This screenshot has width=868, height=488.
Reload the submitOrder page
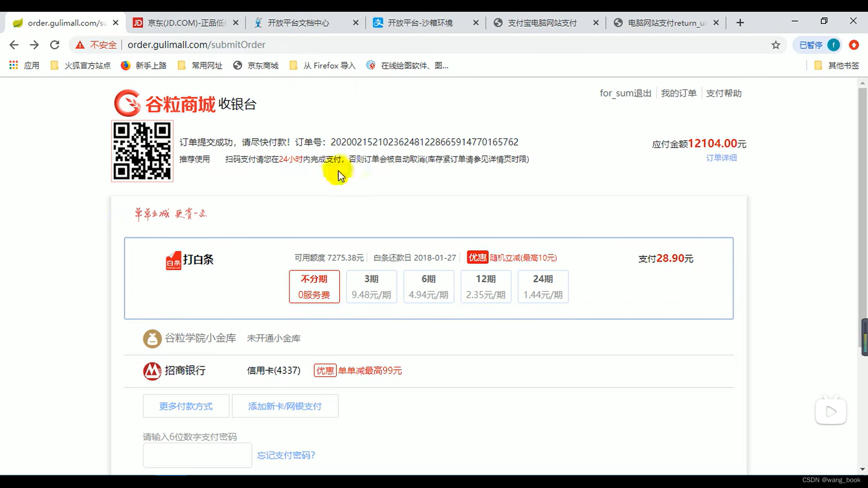(x=55, y=45)
